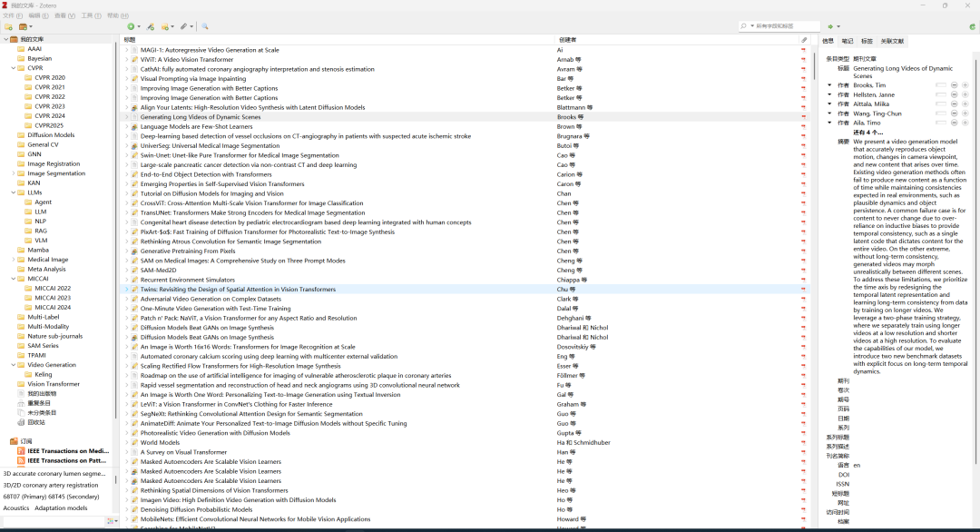The height and width of the screenshot is (532, 980).
Task: Click the New Library toolbar icon
Action: pyautogui.click(x=23, y=27)
